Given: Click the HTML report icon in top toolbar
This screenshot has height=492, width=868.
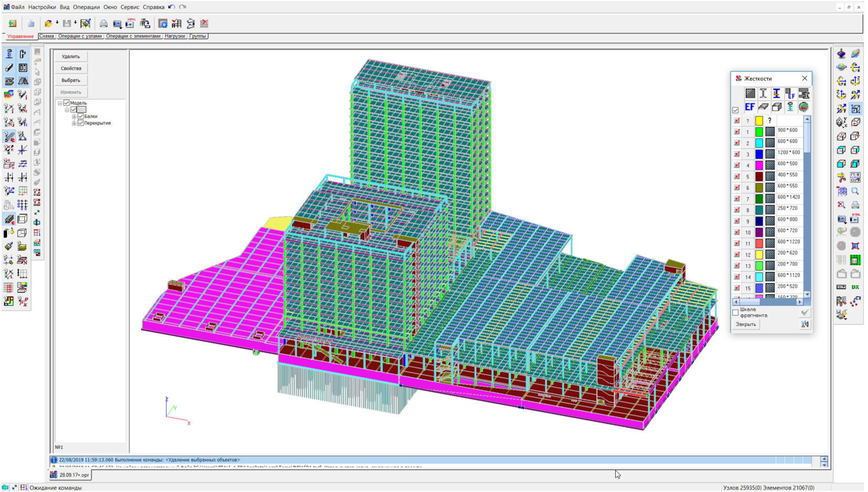Looking at the screenshot, I should click(130, 23).
